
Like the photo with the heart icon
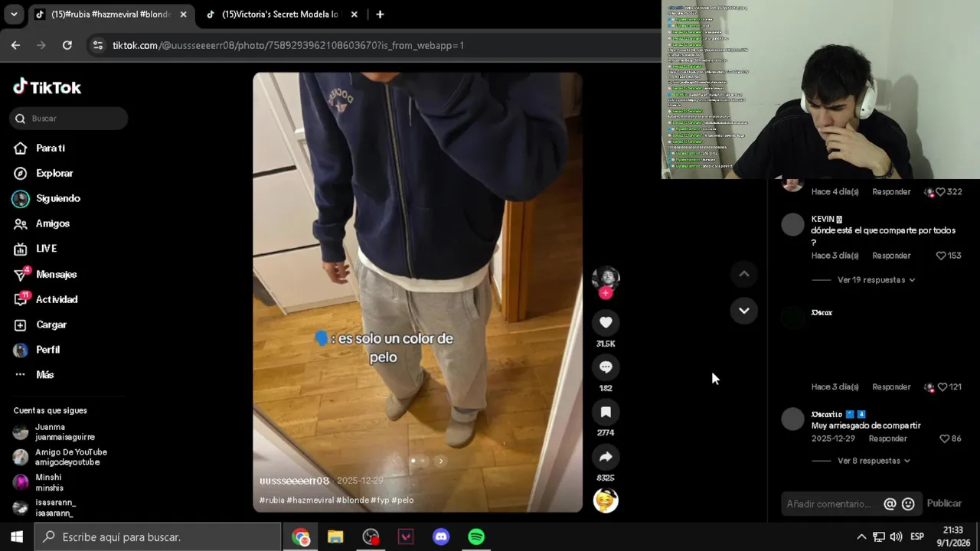pos(606,323)
